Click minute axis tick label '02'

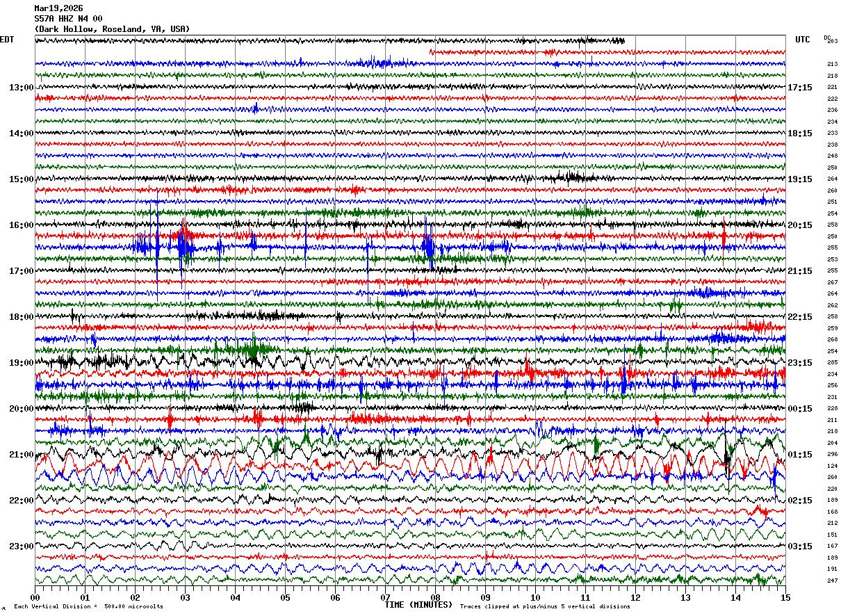pyautogui.click(x=135, y=597)
